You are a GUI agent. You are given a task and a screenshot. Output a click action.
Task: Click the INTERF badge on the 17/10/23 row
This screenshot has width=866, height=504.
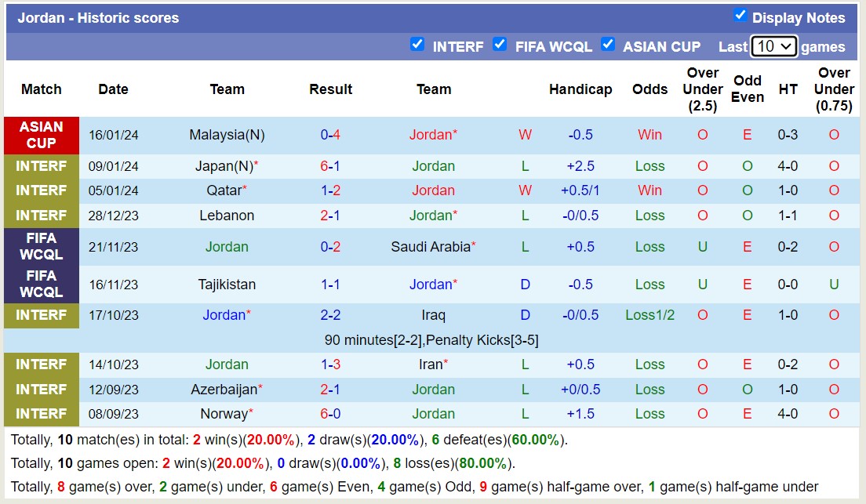tap(41, 315)
